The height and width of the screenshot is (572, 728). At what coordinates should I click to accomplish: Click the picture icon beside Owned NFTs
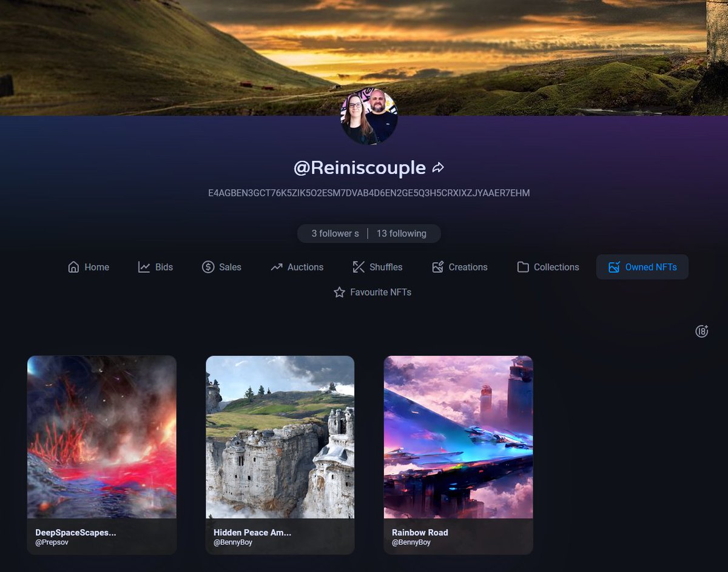pyautogui.click(x=614, y=267)
